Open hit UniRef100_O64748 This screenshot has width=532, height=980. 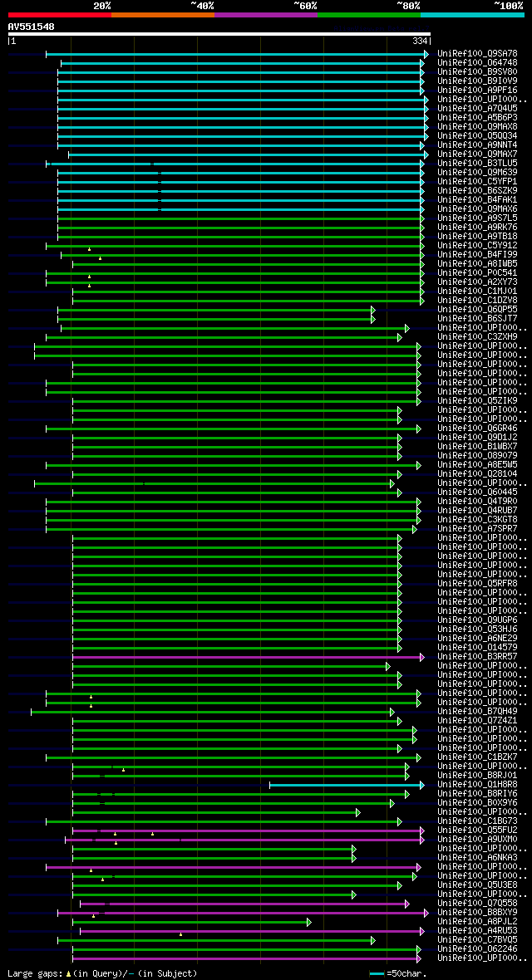click(477, 63)
